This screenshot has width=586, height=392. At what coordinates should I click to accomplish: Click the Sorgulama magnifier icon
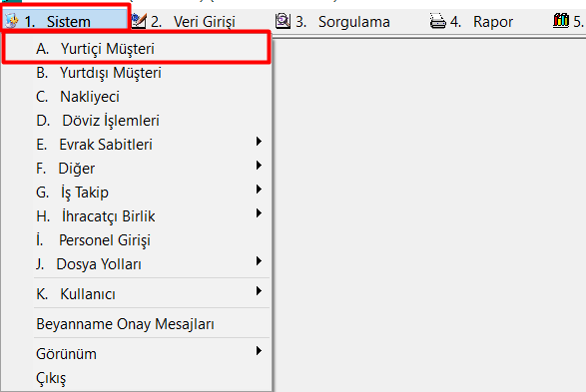tap(283, 21)
